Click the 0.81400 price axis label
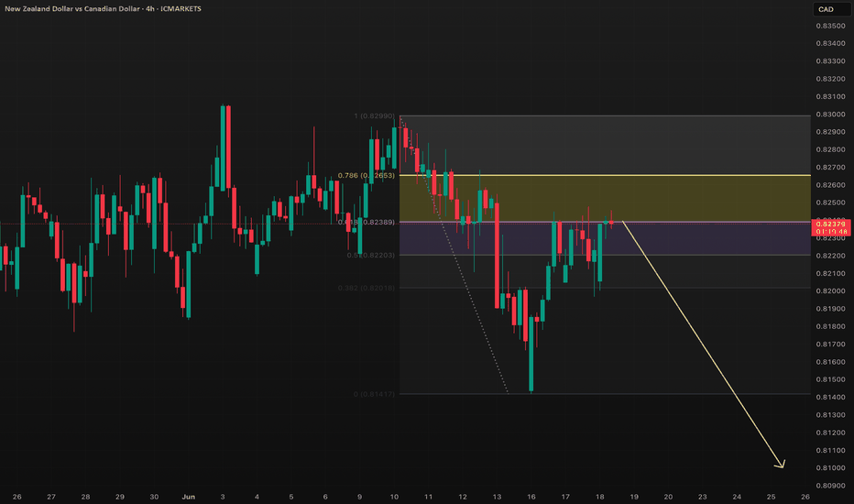 click(830, 397)
